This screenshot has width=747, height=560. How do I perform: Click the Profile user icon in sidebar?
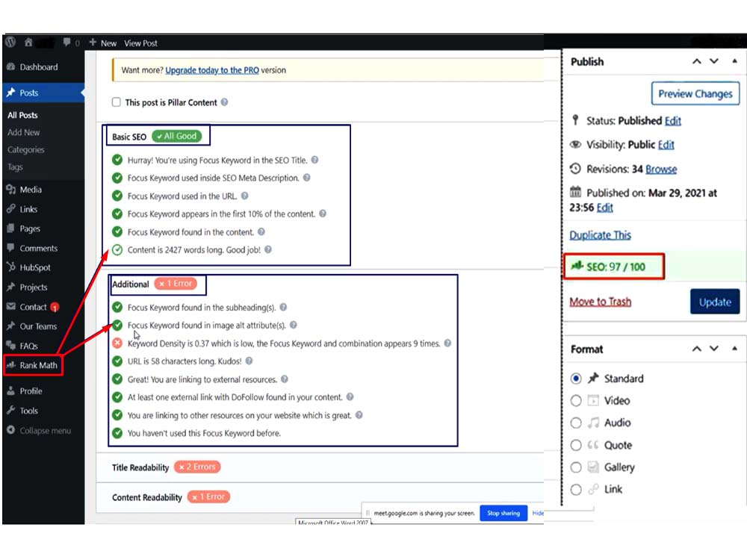[11, 391]
